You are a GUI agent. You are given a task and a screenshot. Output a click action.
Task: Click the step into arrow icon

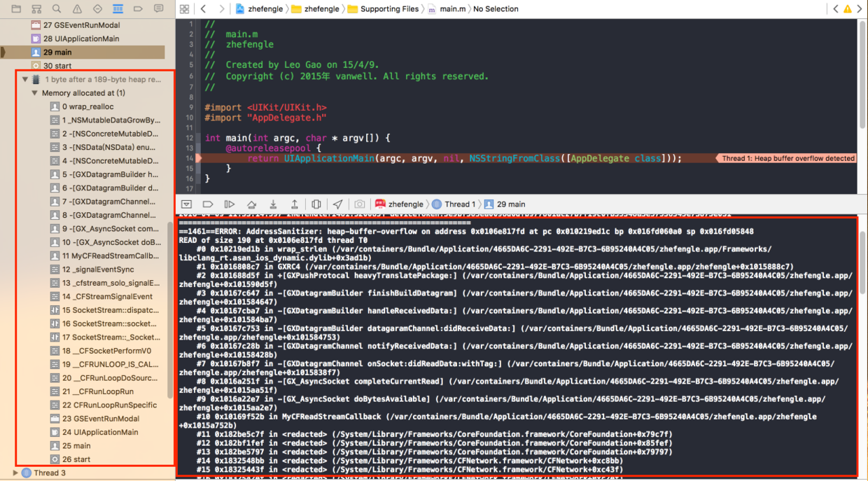[x=273, y=204]
